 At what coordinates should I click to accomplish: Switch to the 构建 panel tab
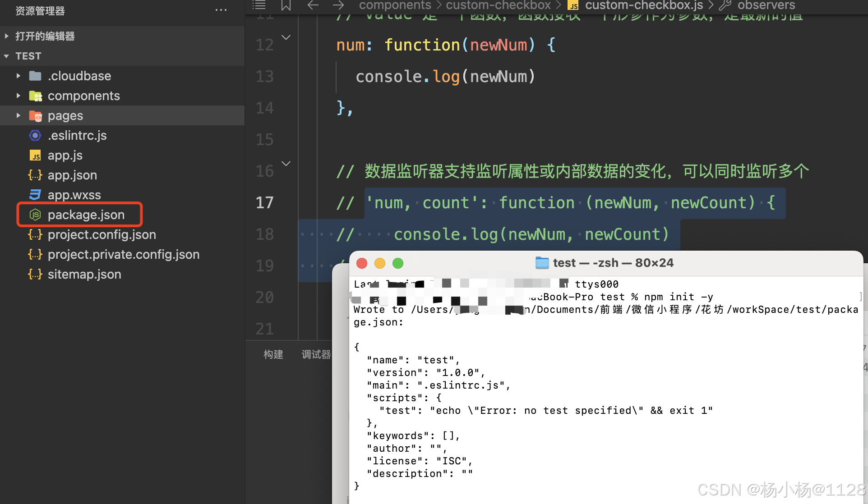[273, 354]
